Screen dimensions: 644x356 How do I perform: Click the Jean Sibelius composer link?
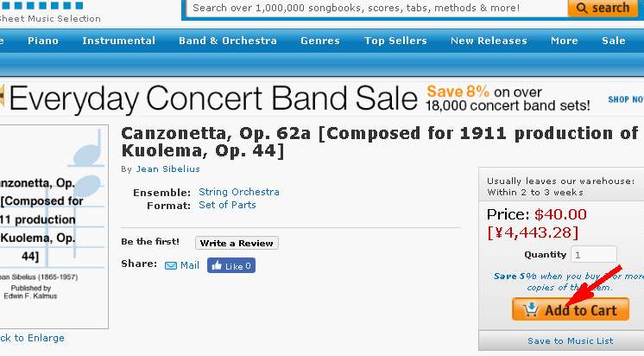(168, 169)
